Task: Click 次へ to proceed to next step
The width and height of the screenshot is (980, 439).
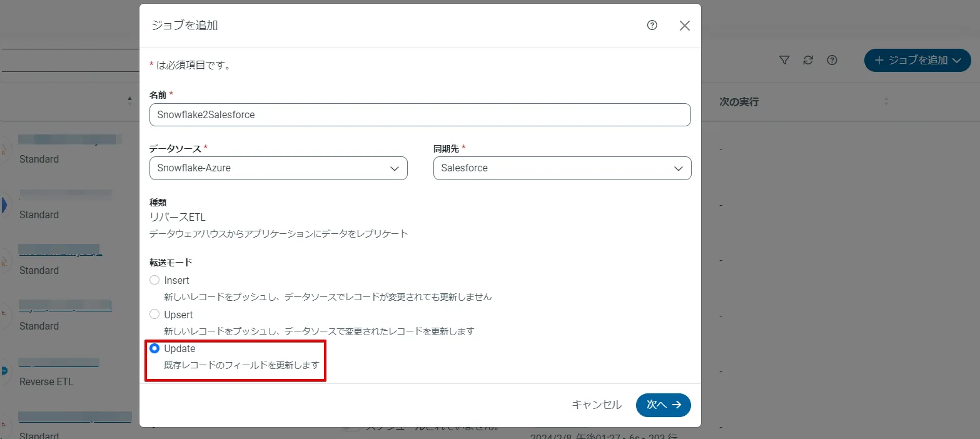Action: tap(663, 405)
